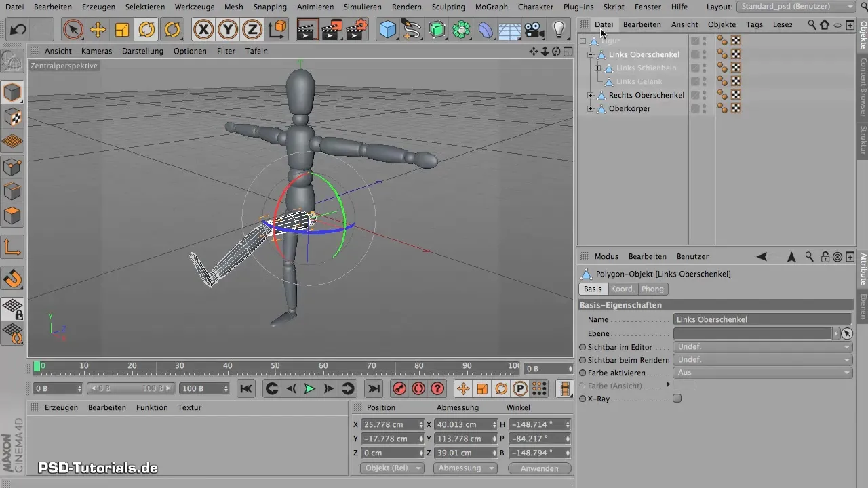Jump to the timeline start

click(x=246, y=388)
